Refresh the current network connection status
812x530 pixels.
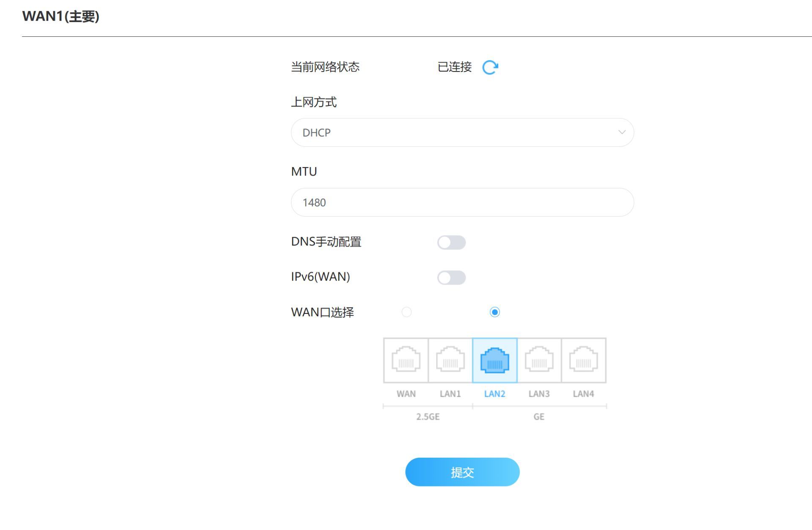[x=490, y=67]
